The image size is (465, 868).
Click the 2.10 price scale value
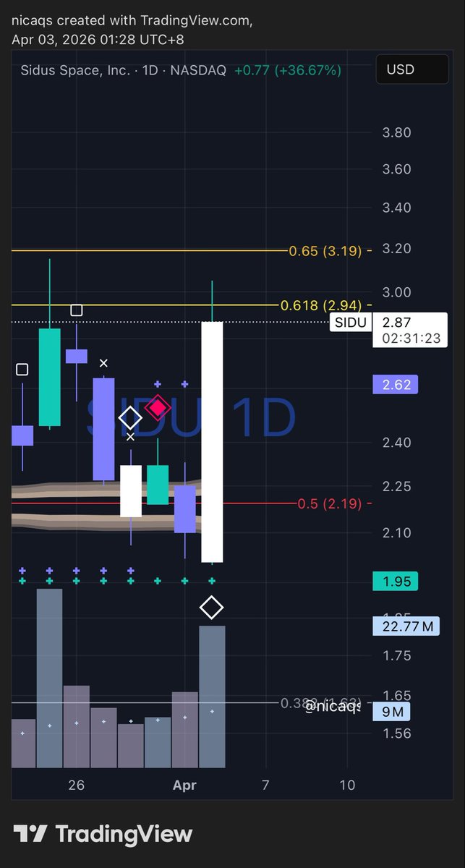(396, 533)
